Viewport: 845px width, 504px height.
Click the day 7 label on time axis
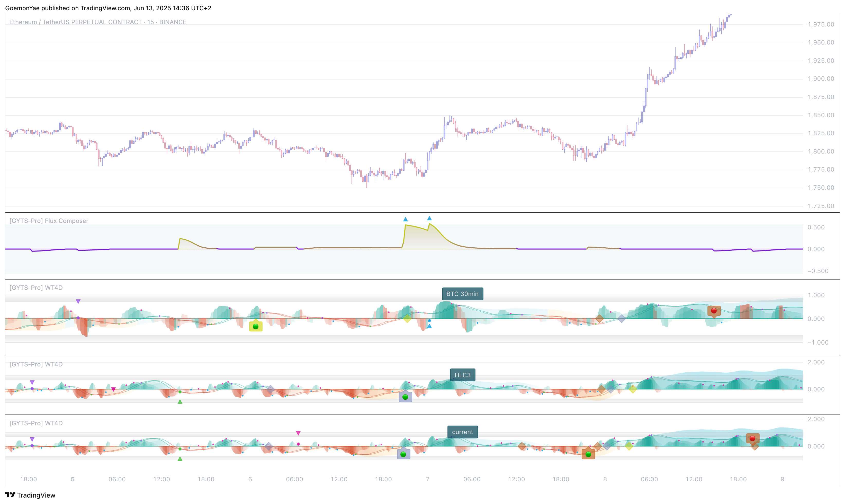point(428,479)
